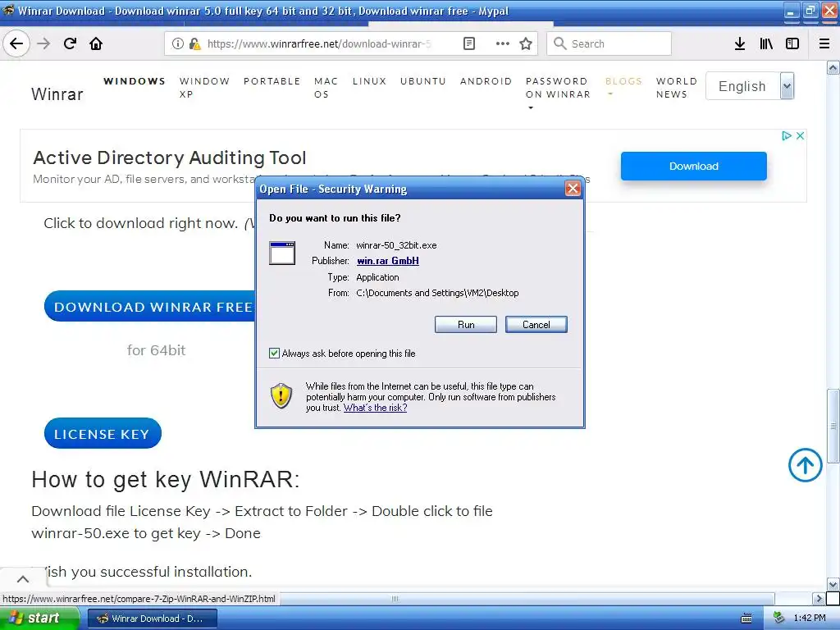Viewport: 840px width, 630px height.
Task: Click the keyboard icon in system tray
Action: click(x=746, y=619)
